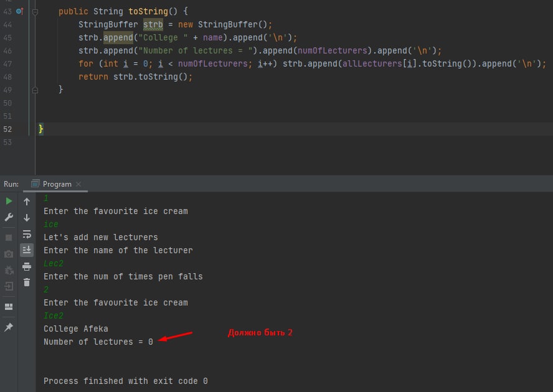Collapse toString method fold at line 43
553x392 pixels.
tap(35, 12)
